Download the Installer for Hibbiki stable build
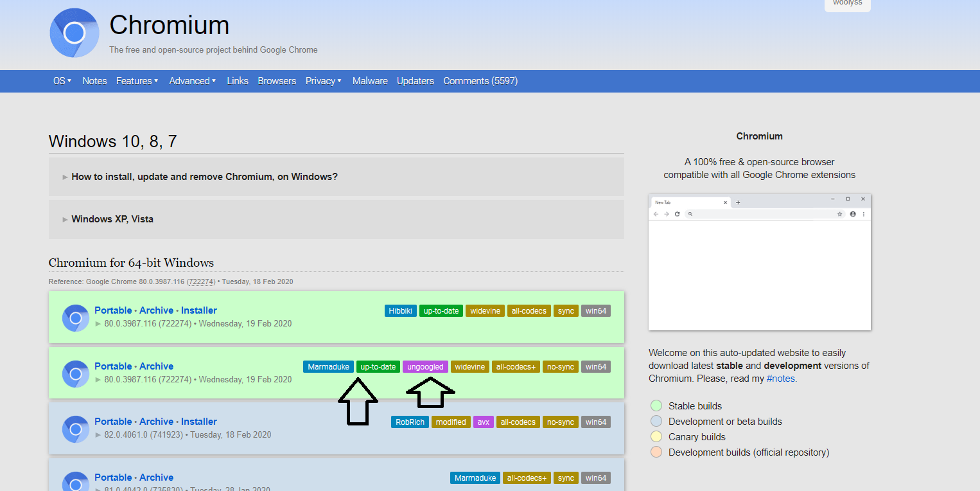This screenshot has height=491, width=980. (199, 310)
